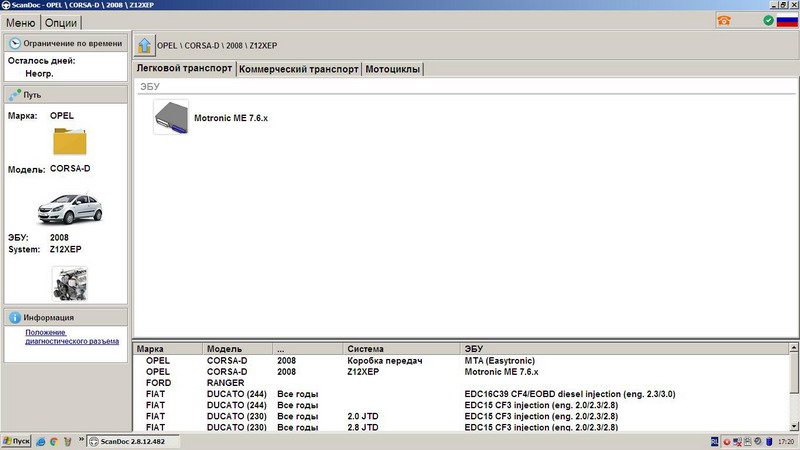Change language via the Russian flag icon
Viewport: 800px width, 450px height.
tap(787, 21)
